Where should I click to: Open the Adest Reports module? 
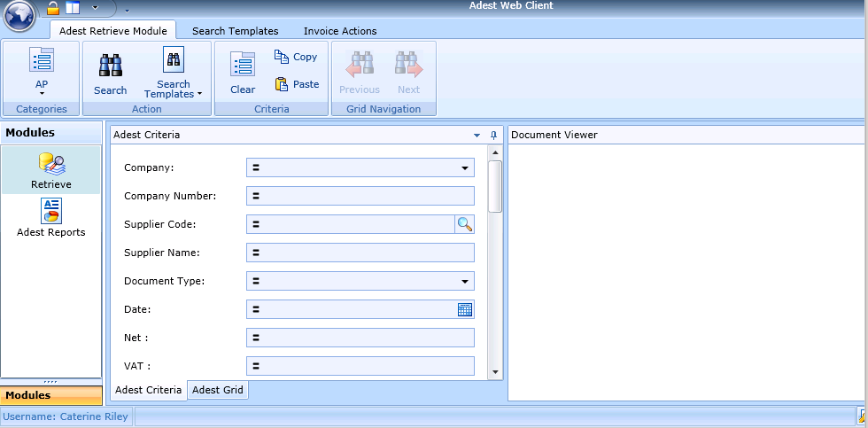tap(51, 218)
